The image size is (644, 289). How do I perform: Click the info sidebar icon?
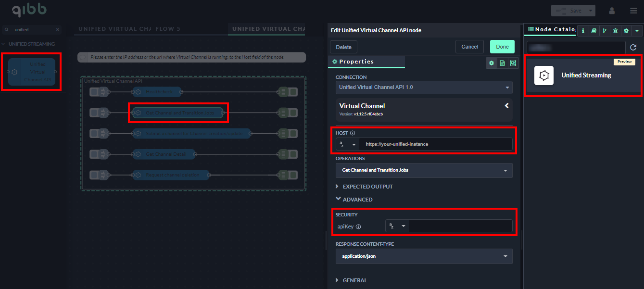click(583, 30)
